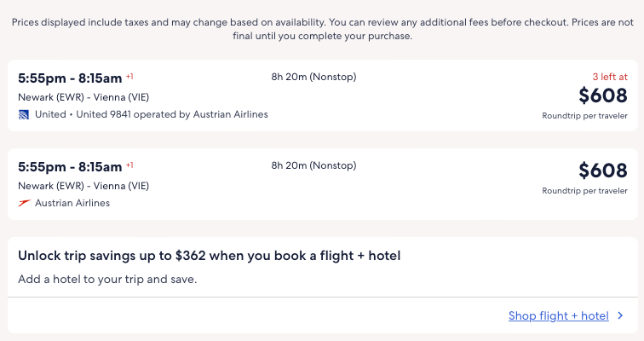Click the red +1 day indicator on United flight
This screenshot has width=644, height=341.
130,77
